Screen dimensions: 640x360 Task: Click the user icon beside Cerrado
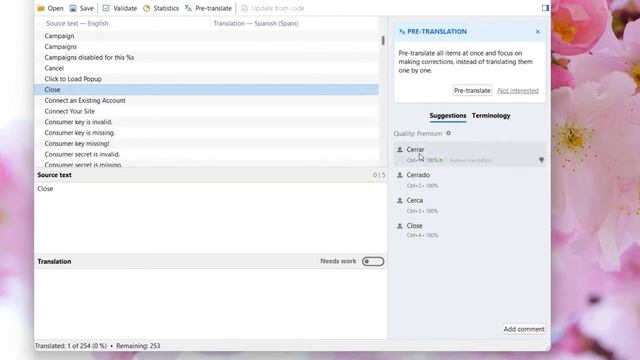click(x=400, y=175)
